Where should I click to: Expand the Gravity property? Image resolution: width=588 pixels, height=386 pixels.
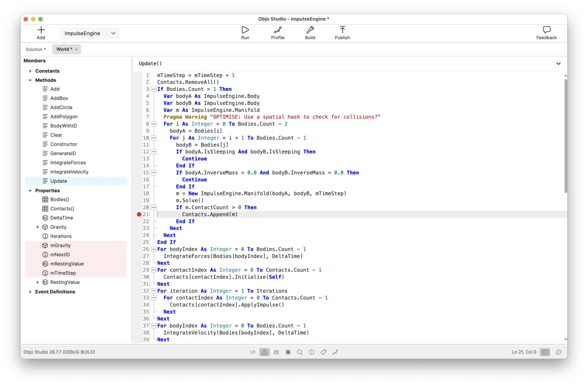[x=38, y=227]
